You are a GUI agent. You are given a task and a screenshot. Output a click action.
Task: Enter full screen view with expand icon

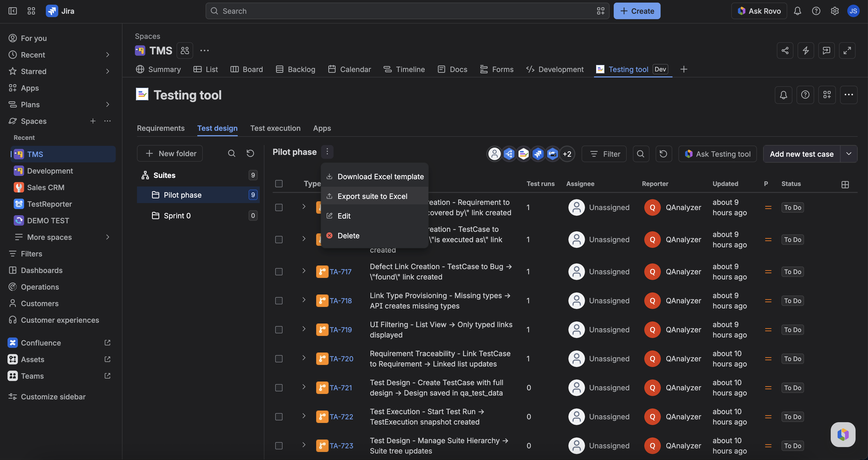click(x=847, y=51)
